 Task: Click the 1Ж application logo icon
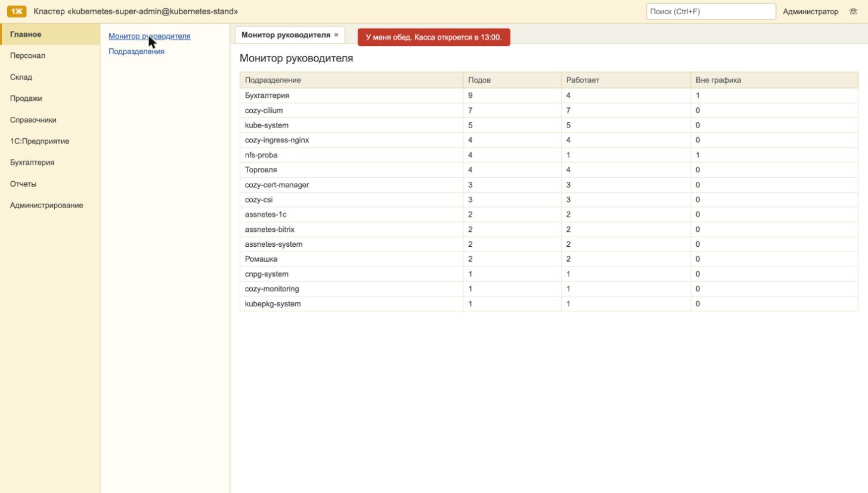click(x=17, y=11)
